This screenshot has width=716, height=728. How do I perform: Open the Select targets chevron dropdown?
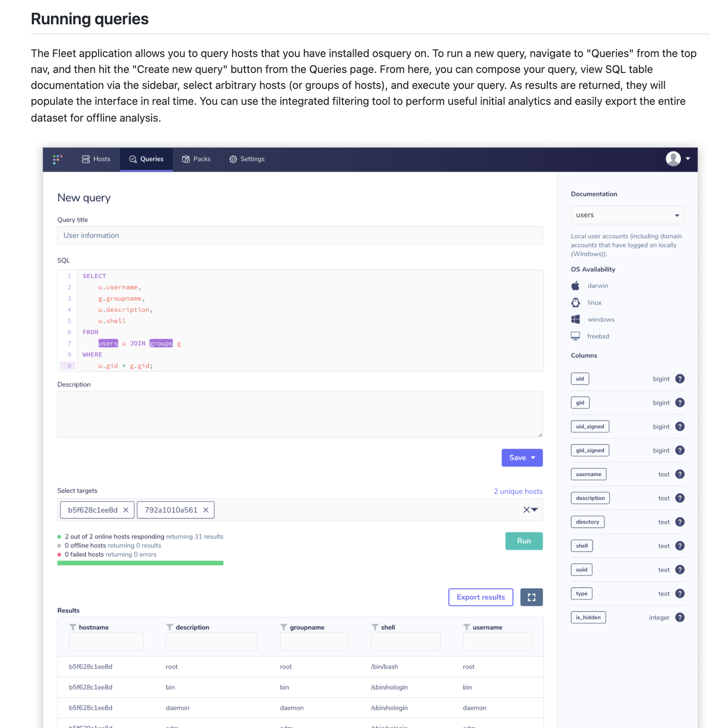[x=535, y=510]
